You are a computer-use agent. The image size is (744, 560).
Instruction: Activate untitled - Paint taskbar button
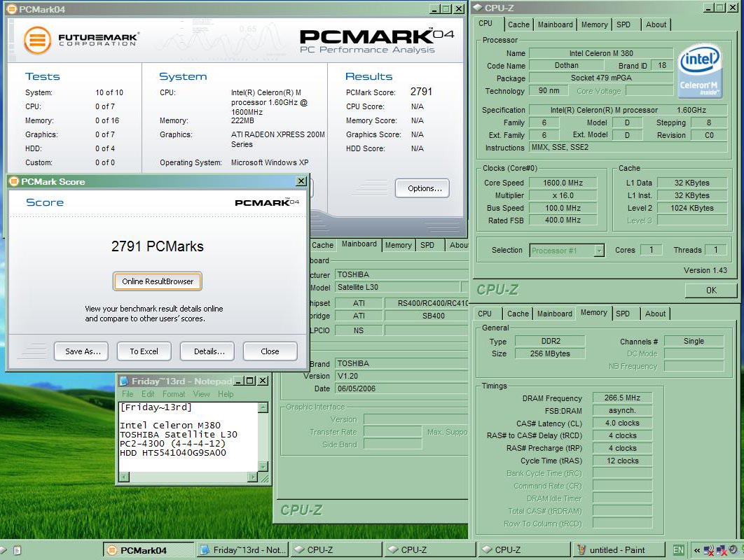(x=619, y=550)
